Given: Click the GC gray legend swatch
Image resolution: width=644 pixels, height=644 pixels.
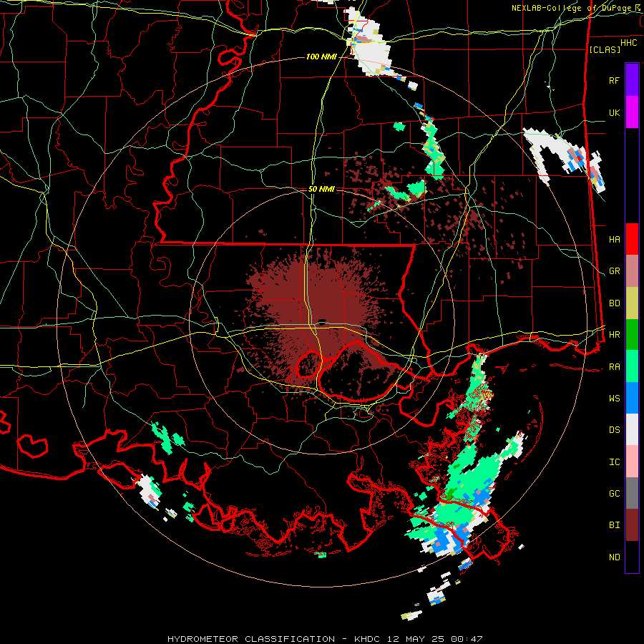Looking at the screenshot, I should [x=632, y=493].
